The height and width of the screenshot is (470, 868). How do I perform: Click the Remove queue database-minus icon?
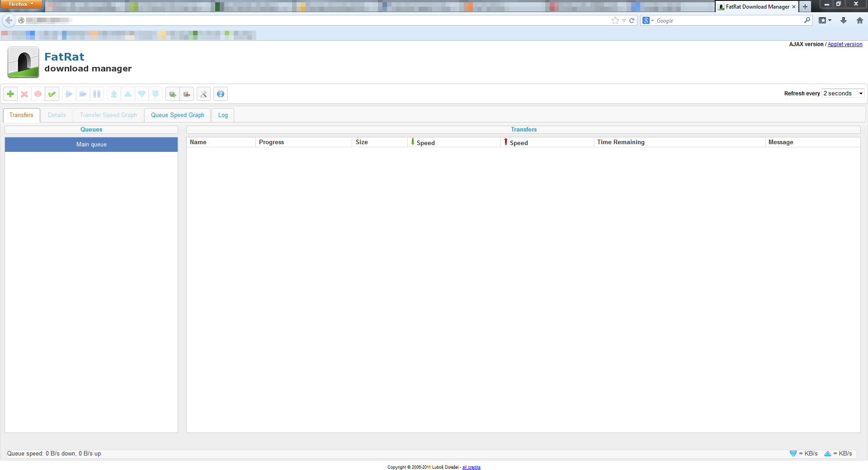(x=187, y=94)
